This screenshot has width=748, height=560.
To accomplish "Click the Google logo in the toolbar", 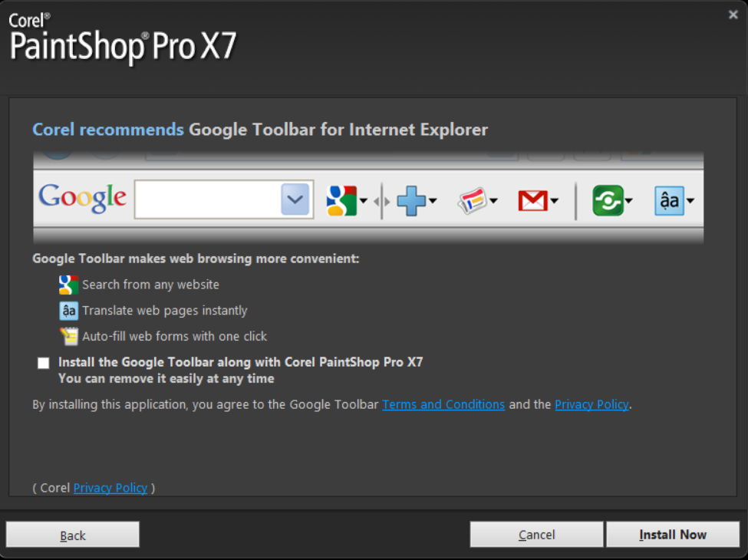I will click(82, 198).
